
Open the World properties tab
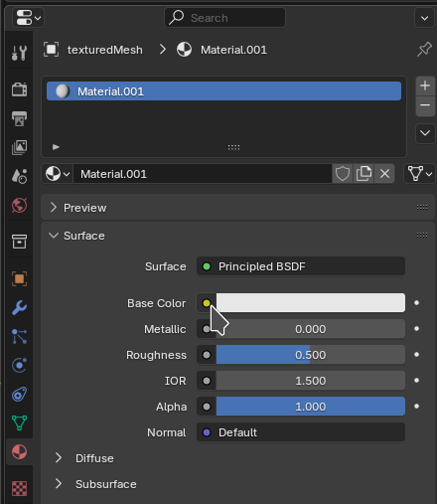pyautogui.click(x=19, y=205)
